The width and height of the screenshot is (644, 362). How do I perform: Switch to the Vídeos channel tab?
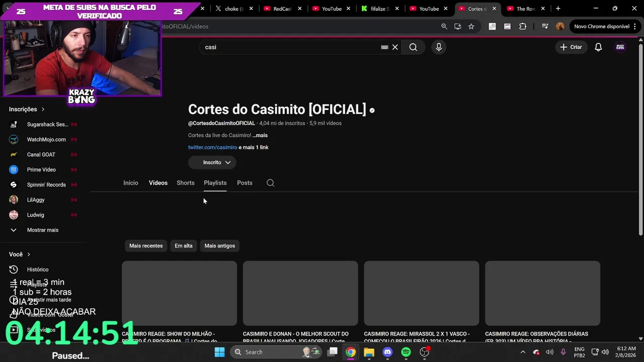(158, 183)
